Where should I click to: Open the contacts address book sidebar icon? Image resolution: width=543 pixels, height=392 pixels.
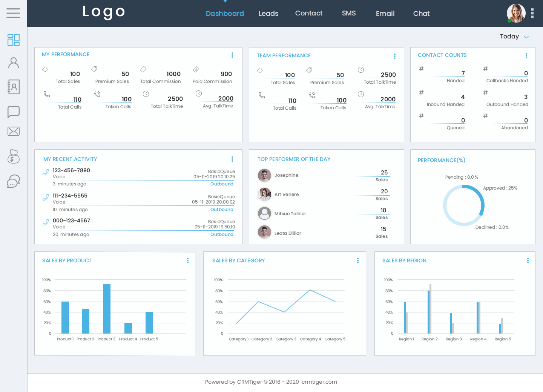click(x=14, y=87)
